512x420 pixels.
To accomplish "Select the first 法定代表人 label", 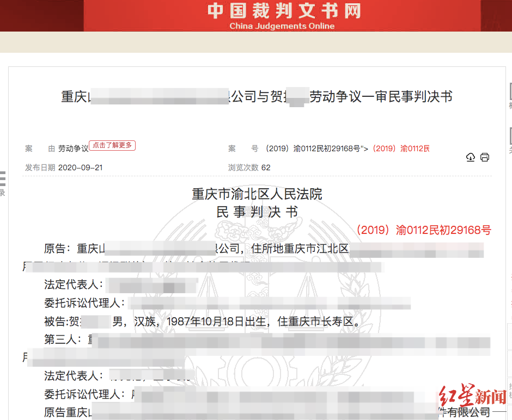I will pyautogui.click(x=74, y=285).
